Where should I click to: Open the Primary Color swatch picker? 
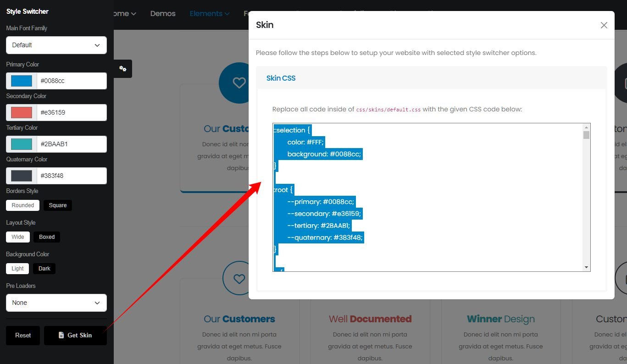click(22, 81)
